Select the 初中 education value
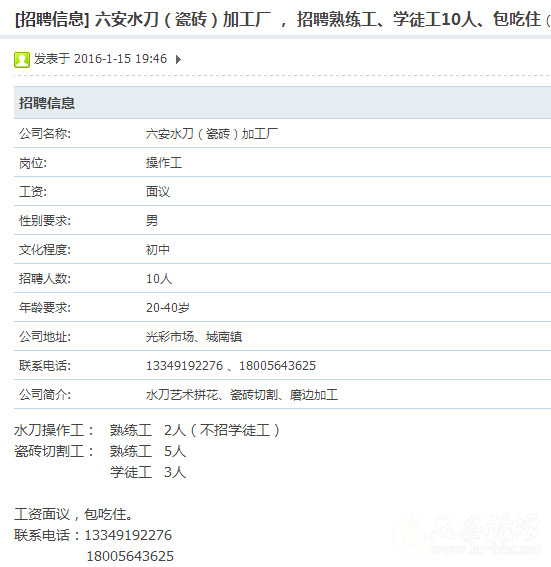This screenshot has width=551, height=567. (158, 250)
